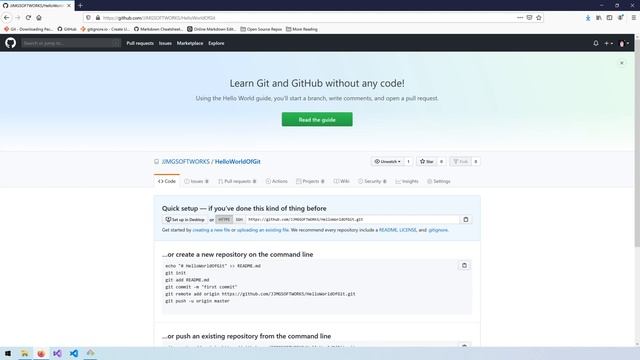
Task: Click the Read the guide button
Action: (x=317, y=120)
